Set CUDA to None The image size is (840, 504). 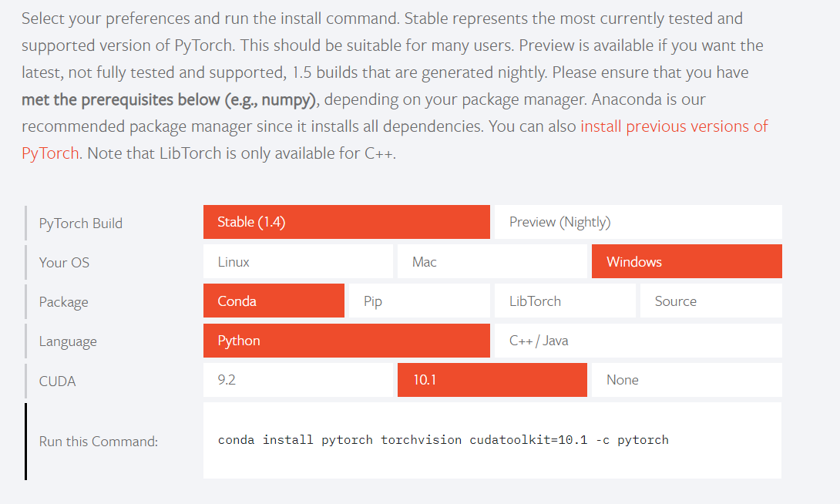point(686,380)
